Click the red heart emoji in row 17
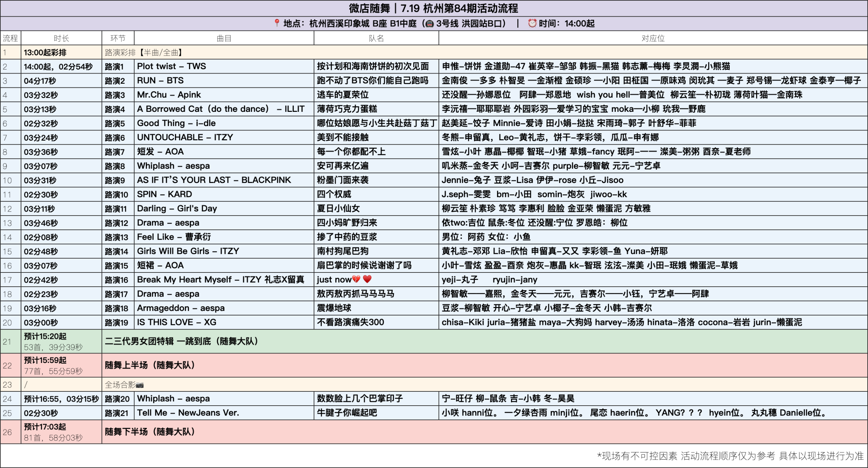 click(x=367, y=279)
